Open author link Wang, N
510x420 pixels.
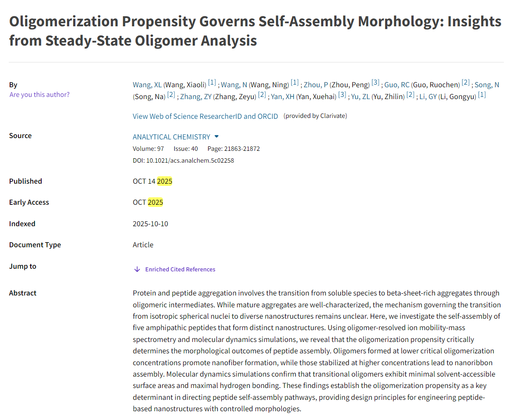234,85
